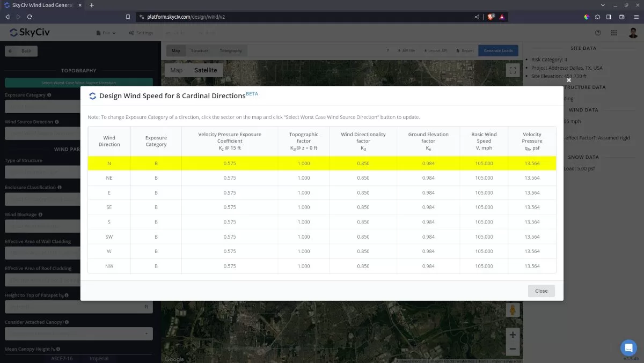Switch to the Map tab
The width and height of the screenshot is (644, 363).
coord(176,51)
